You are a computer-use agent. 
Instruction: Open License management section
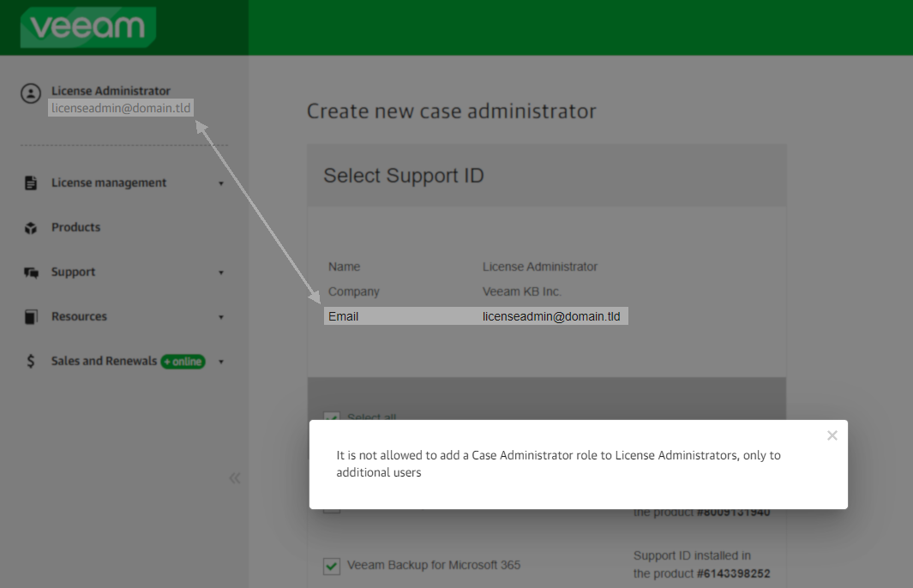tap(109, 183)
